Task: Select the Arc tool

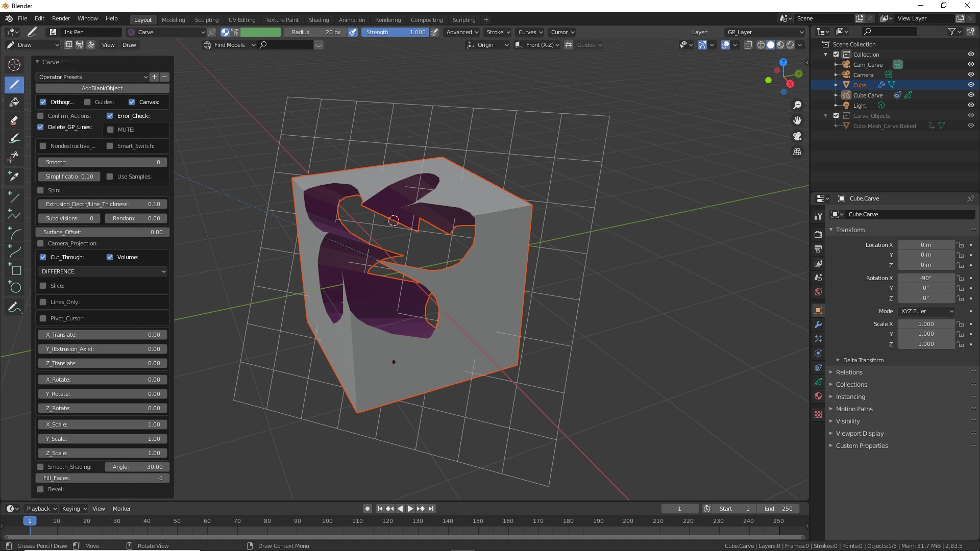Action: coord(14,233)
